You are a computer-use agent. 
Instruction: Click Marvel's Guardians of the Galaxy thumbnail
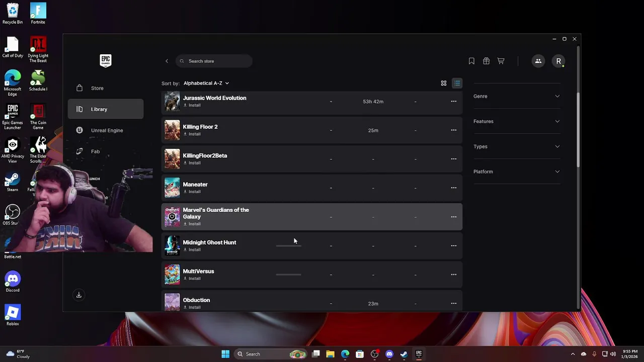(x=172, y=217)
